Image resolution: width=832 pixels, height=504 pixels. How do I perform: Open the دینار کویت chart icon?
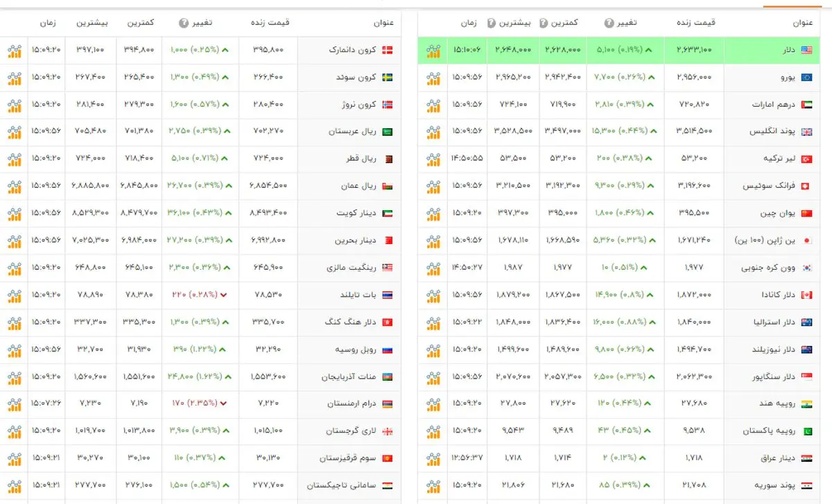(15, 213)
